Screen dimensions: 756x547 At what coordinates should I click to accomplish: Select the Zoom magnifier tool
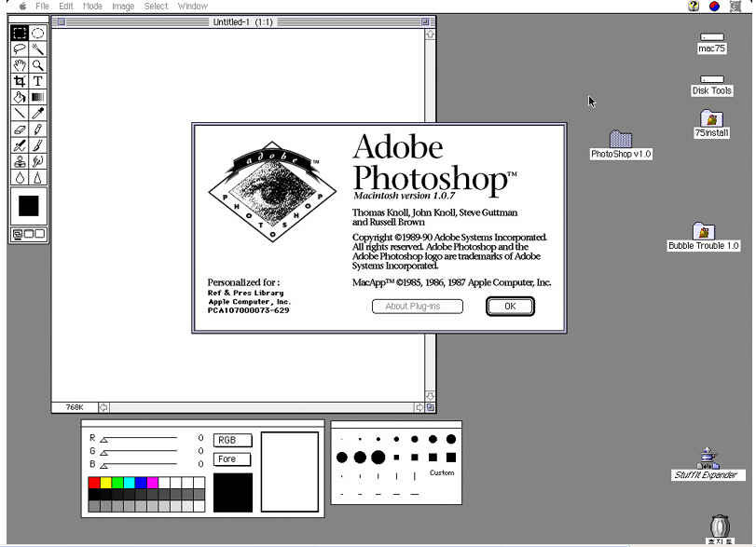(x=37, y=65)
